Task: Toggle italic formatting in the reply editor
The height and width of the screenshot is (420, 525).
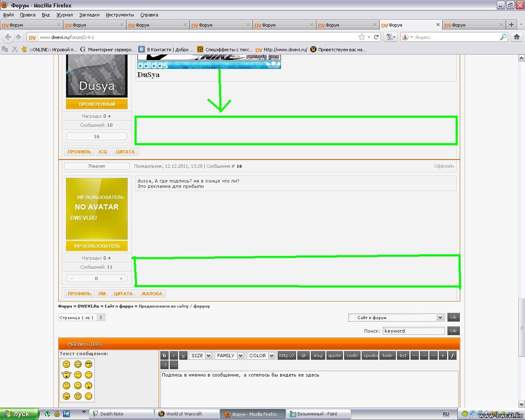Action: pos(174,356)
